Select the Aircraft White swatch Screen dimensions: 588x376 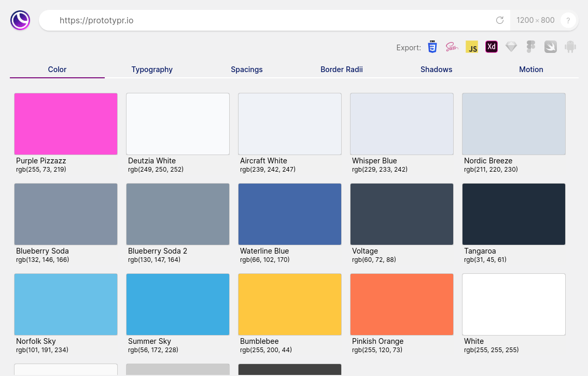coord(290,124)
